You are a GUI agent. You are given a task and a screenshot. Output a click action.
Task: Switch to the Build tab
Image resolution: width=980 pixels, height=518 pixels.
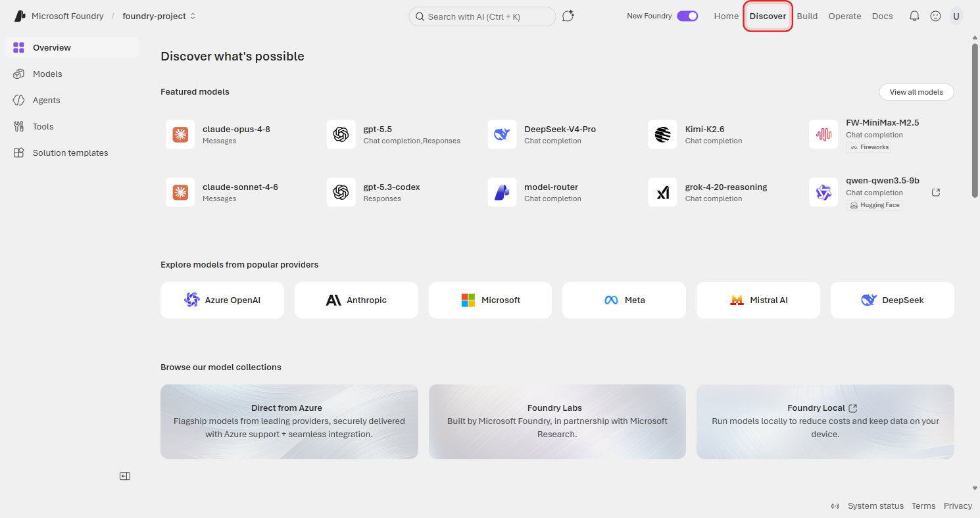tap(807, 16)
